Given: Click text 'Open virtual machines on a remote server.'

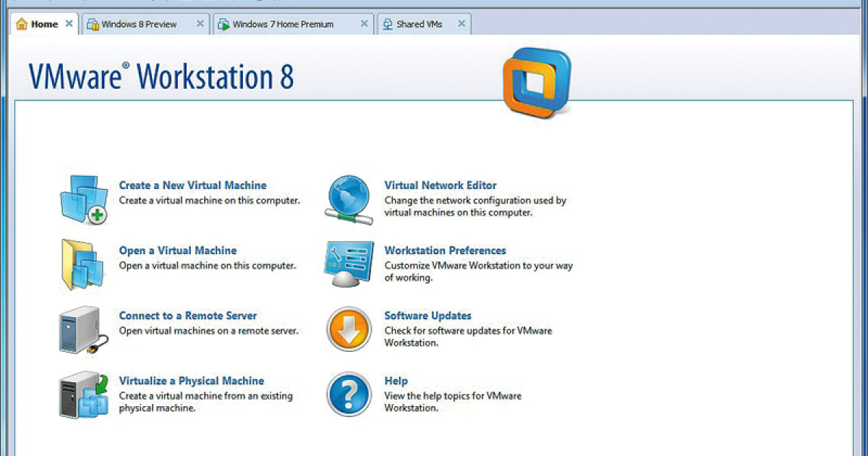Looking at the screenshot, I should (x=209, y=331).
